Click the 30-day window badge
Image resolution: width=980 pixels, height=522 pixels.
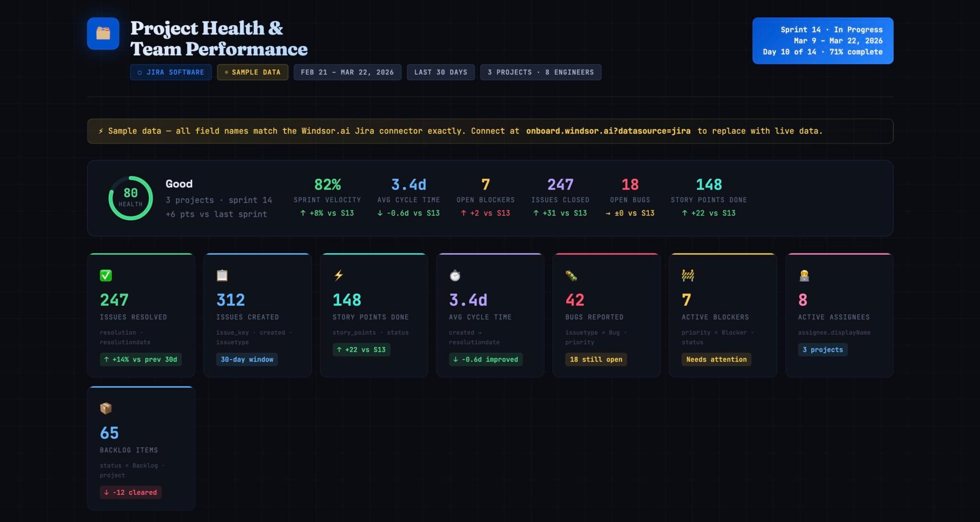click(247, 360)
